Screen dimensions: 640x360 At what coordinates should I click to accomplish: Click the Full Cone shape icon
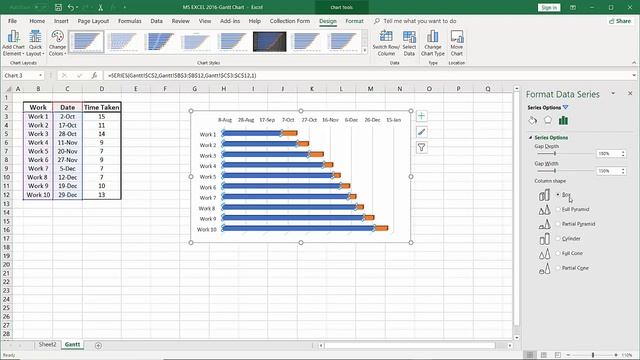(544, 253)
